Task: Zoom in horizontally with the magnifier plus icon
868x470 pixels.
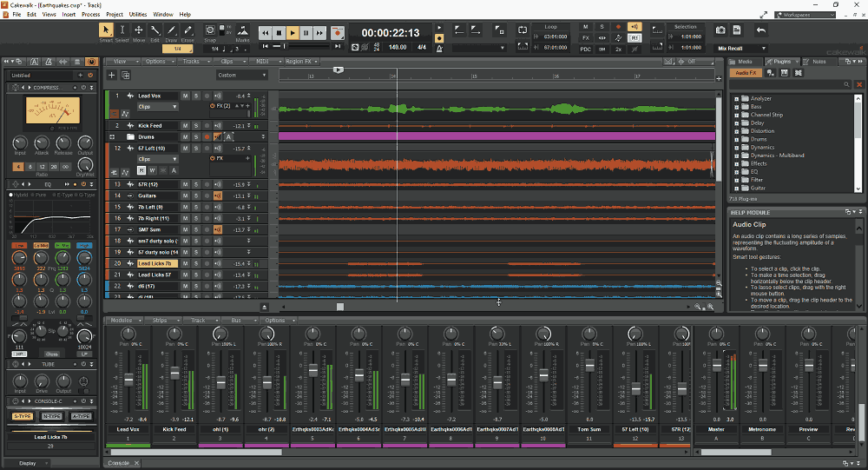Action: point(711,307)
